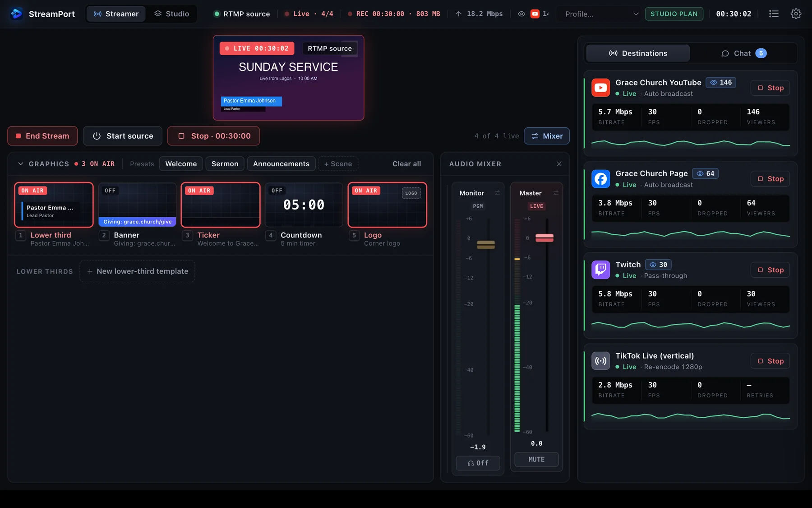812x508 pixels.
Task: Collapse the Graphics section chevron
Action: (x=21, y=164)
